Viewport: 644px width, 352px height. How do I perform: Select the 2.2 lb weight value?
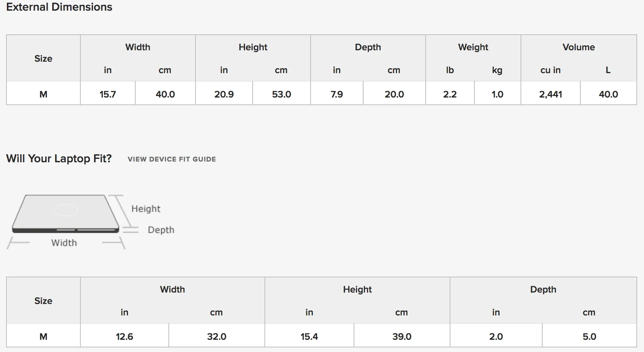pyautogui.click(x=450, y=94)
